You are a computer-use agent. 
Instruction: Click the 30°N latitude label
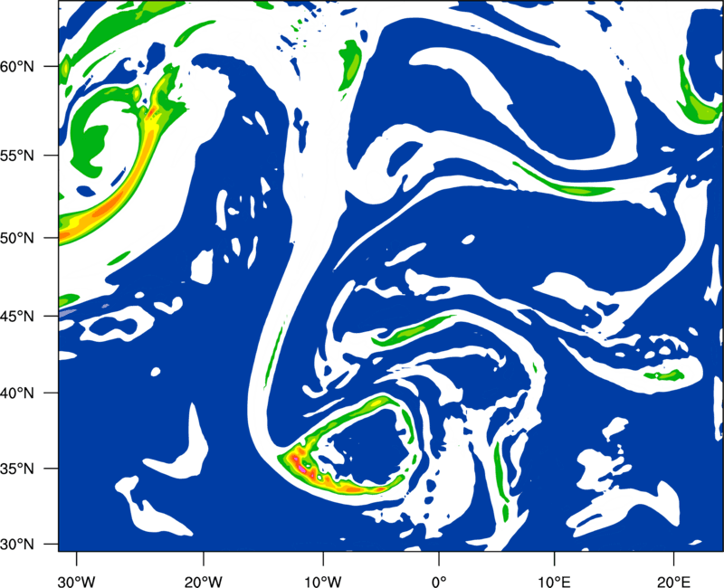(x=17, y=545)
